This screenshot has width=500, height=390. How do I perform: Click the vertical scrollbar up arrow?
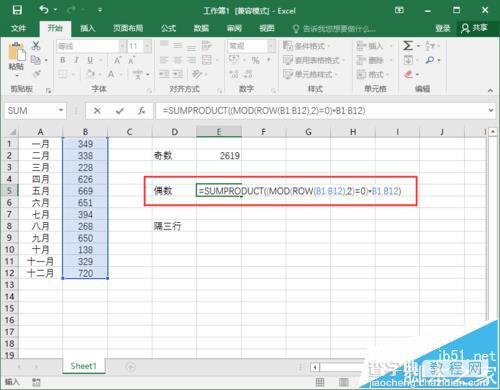coord(493,132)
